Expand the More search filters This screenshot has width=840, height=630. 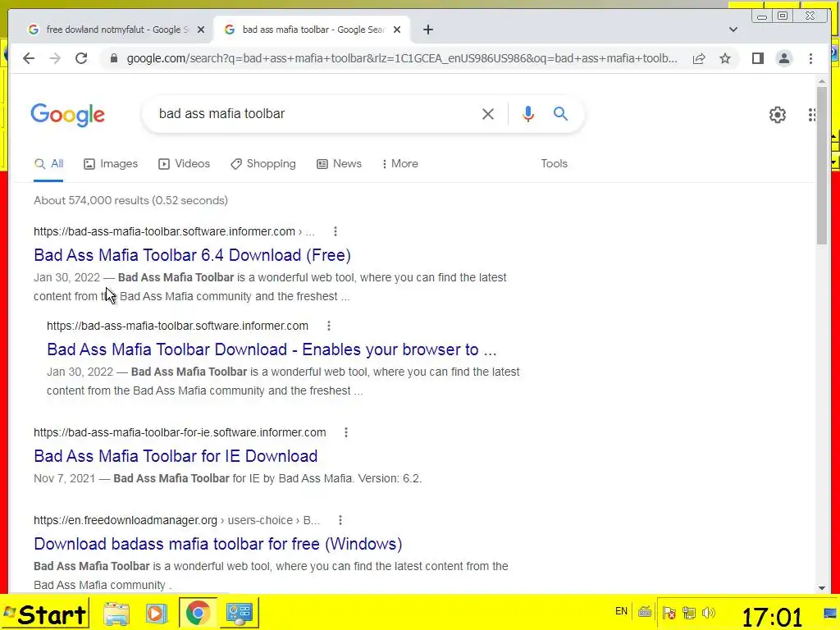click(x=399, y=164)
